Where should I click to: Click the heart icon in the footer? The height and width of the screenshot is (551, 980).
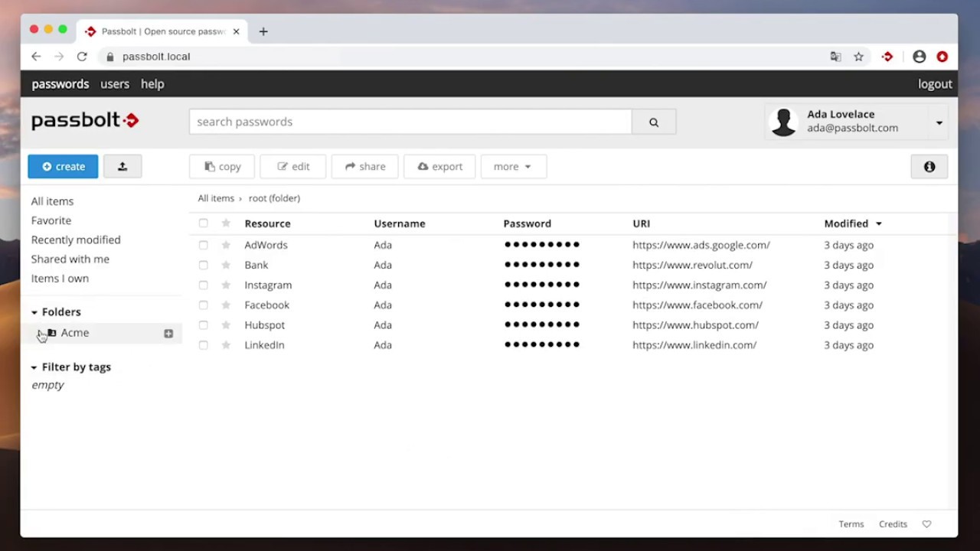point(926,524)
